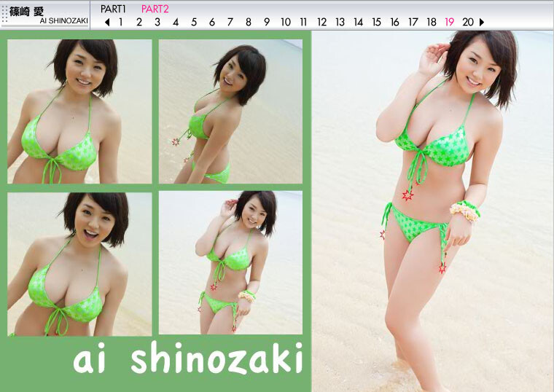The height and width of the screenshot is (392, 554).
Task: Go to page 17
Action: 413,23
